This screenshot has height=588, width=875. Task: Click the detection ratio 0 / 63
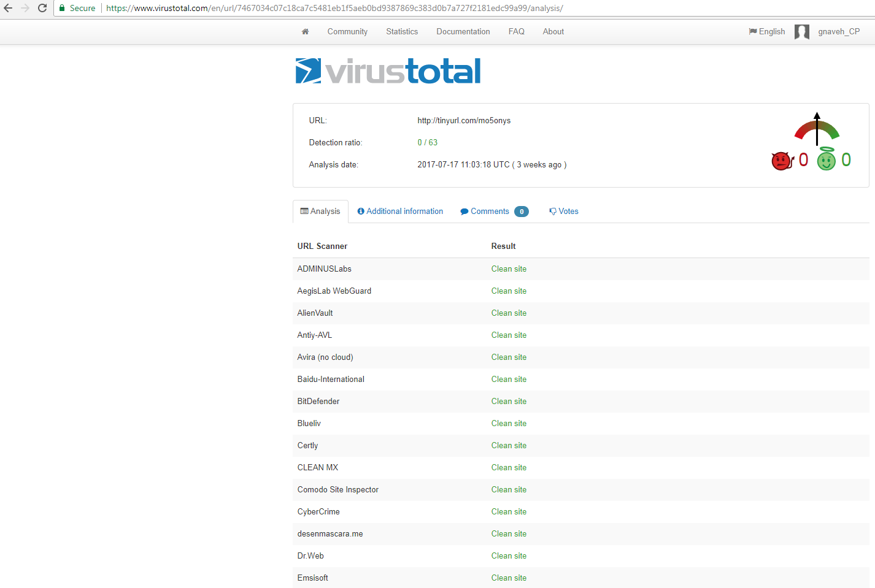click(428, 142)
